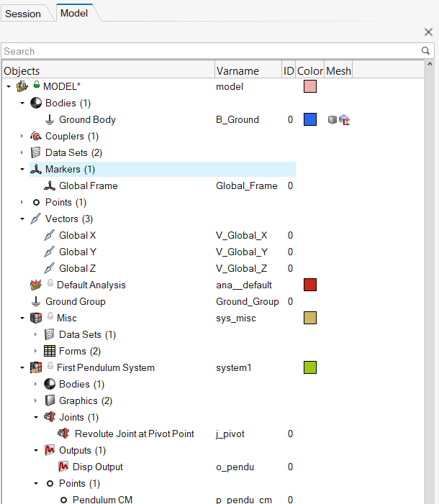Click the Default Analysis icon
This screenshot has height=504, width=439.
tap(36, 285)
